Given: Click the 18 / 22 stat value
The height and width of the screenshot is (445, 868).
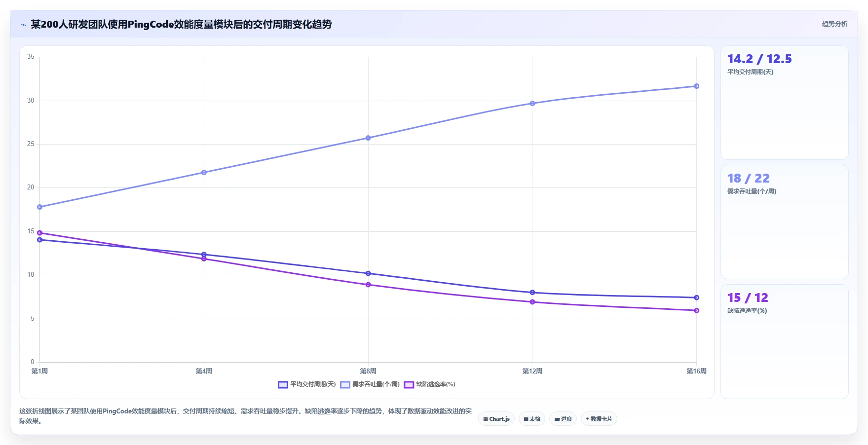Looking at the screenshot, I should point(749,179).
